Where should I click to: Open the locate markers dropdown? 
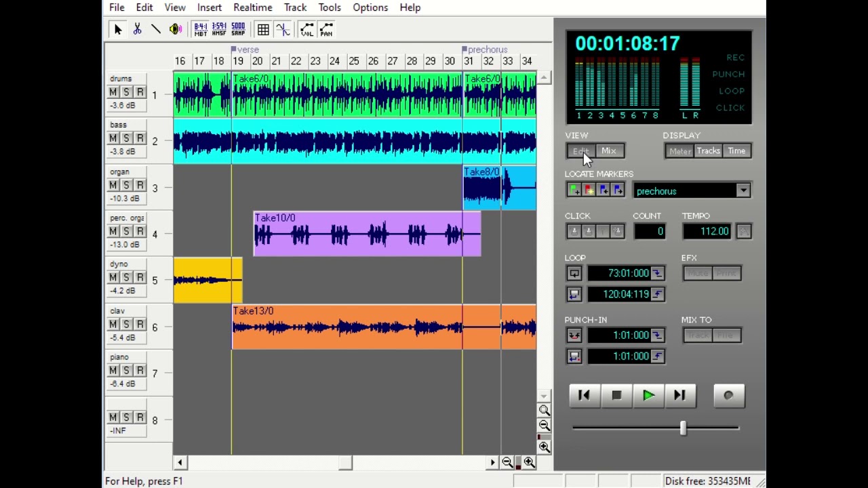click(743, 191)
